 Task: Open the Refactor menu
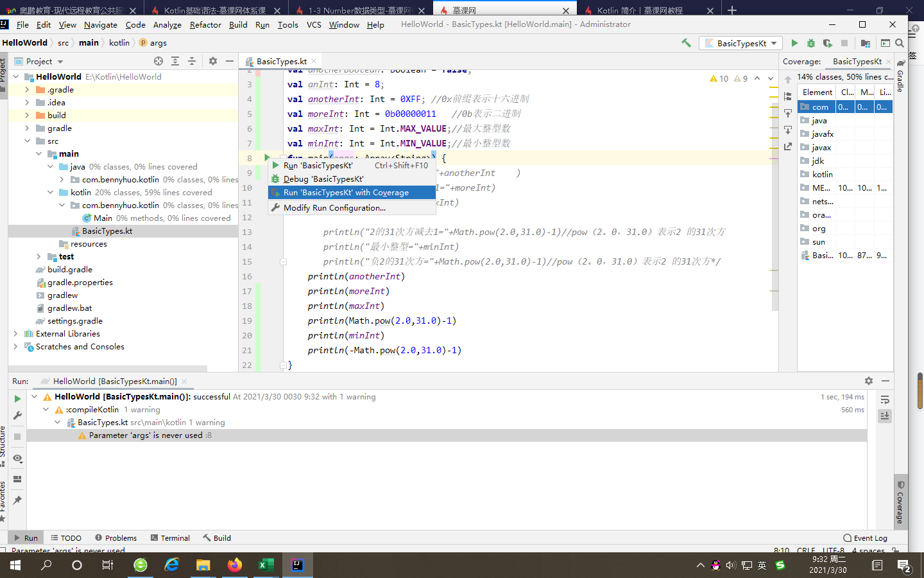tap(205, 24)
